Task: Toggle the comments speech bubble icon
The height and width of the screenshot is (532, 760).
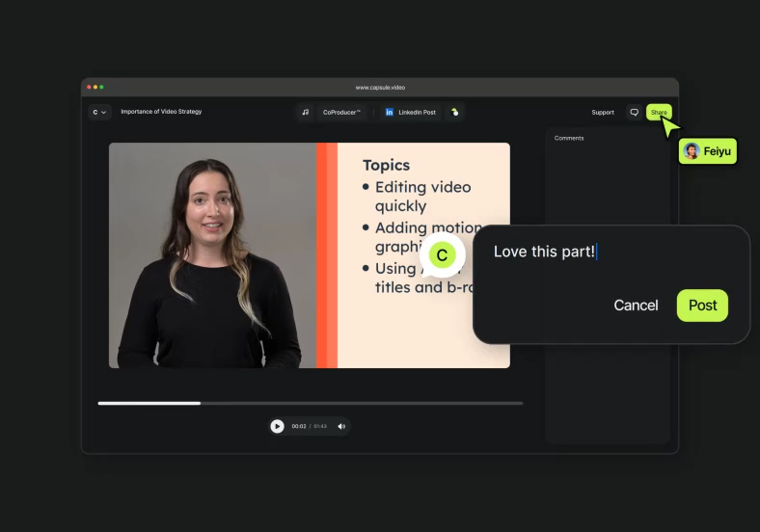Action: tap(634, 113)
